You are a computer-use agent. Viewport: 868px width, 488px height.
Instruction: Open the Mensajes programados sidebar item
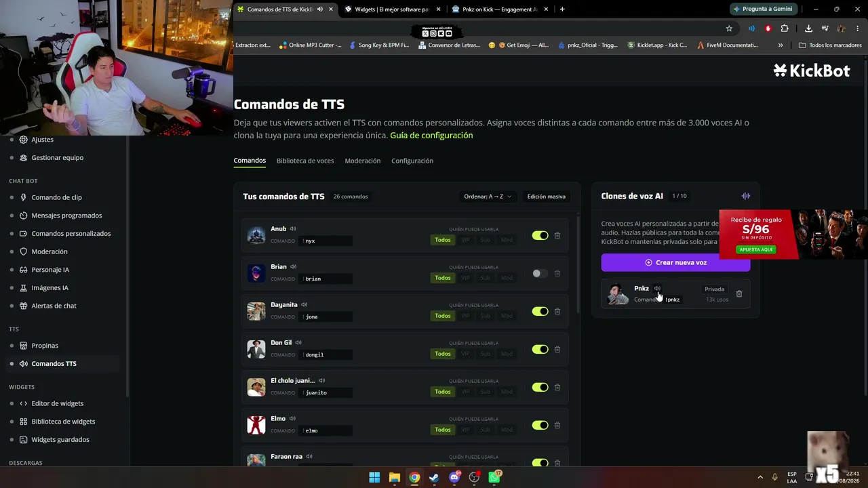pos(66,216)
